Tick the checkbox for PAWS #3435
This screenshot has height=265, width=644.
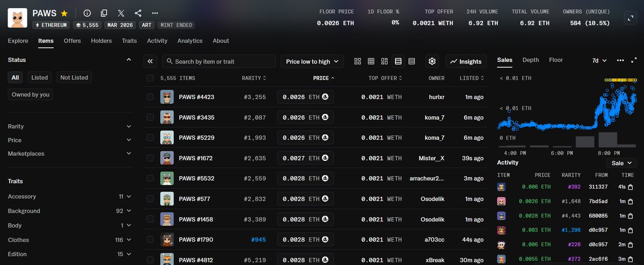point(150,118)
